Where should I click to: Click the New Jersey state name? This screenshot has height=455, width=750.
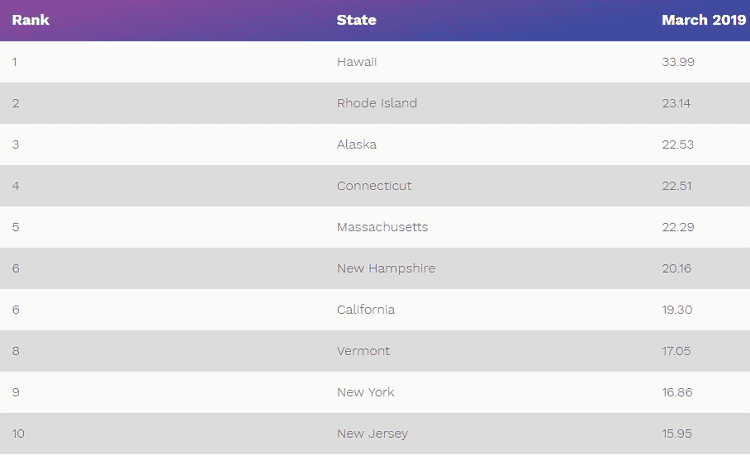point(372,433)
